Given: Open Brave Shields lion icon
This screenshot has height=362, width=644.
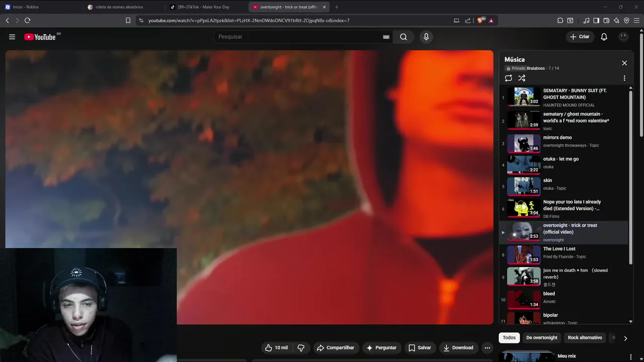Looking at the screenshot, I should 481,21.
